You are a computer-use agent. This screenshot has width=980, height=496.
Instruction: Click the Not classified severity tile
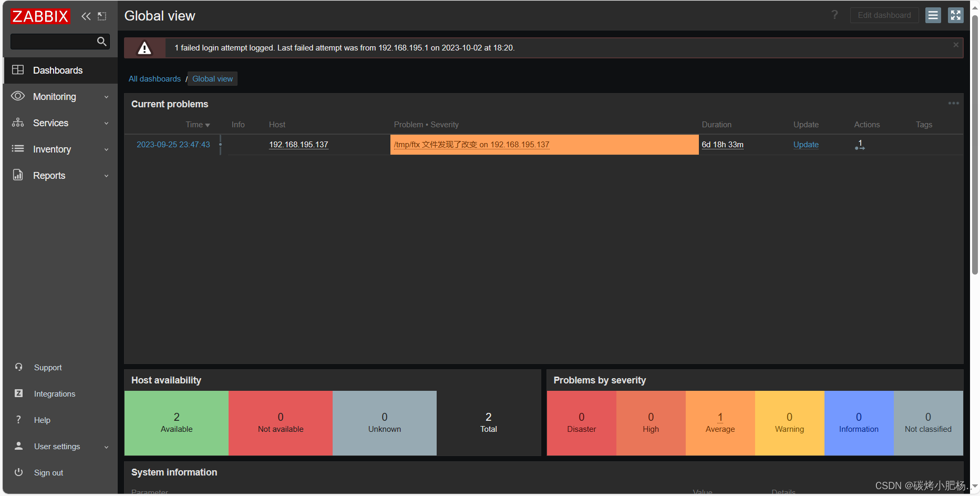(x=929, y=423)
